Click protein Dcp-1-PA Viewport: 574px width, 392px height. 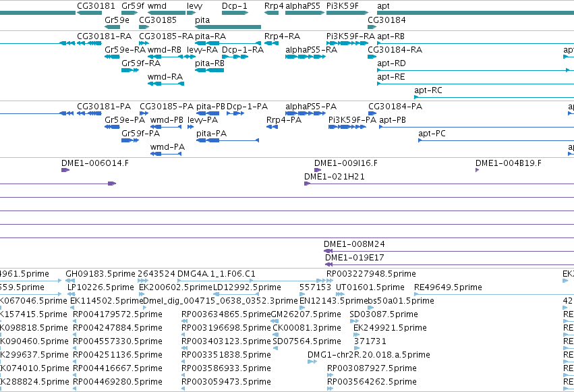tap(247, 107)
